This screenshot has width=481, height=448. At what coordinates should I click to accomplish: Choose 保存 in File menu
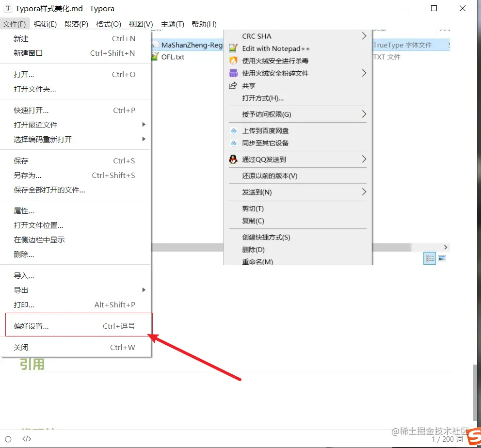coord(76,160)
